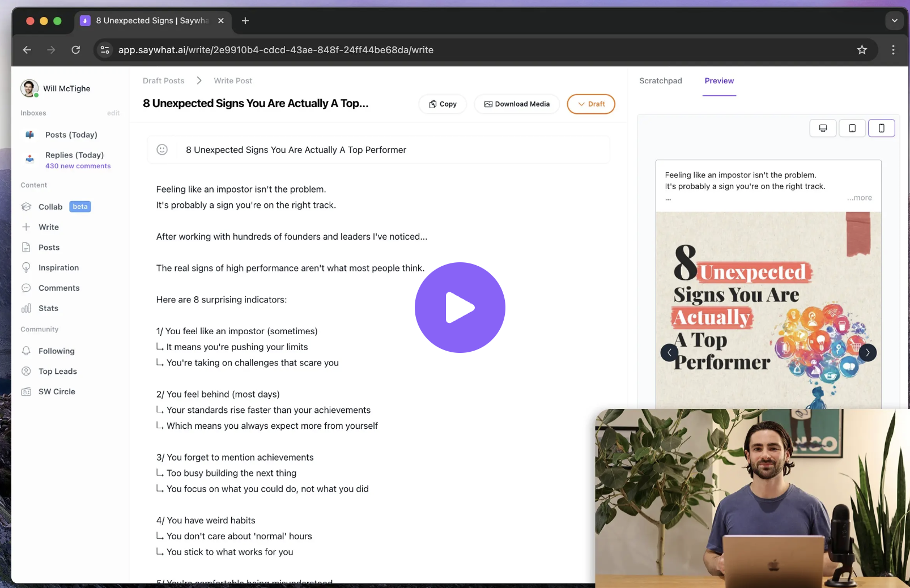Open the Posts document icon in sidebar
910x588 pixels.
point(27,247)
